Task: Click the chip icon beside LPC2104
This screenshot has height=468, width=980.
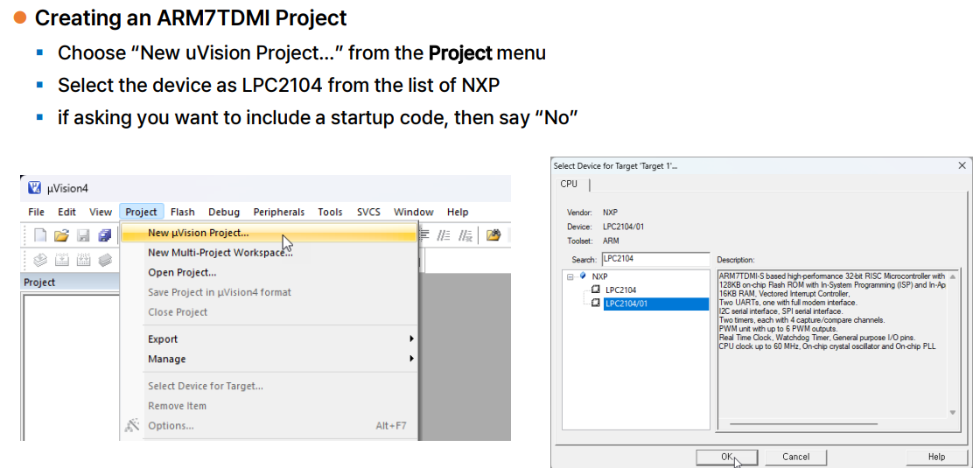Action: 596,290
